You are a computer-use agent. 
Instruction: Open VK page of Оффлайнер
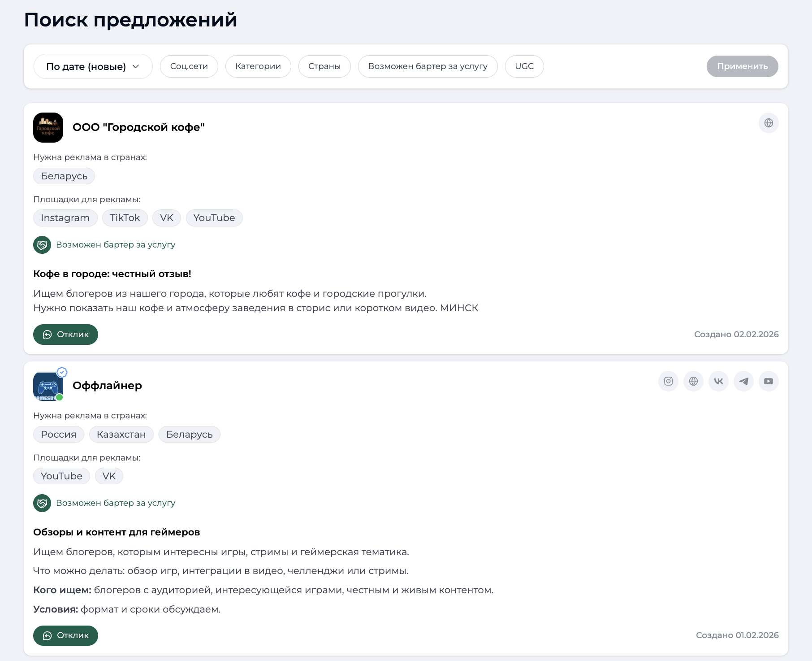tap(718, 381)
